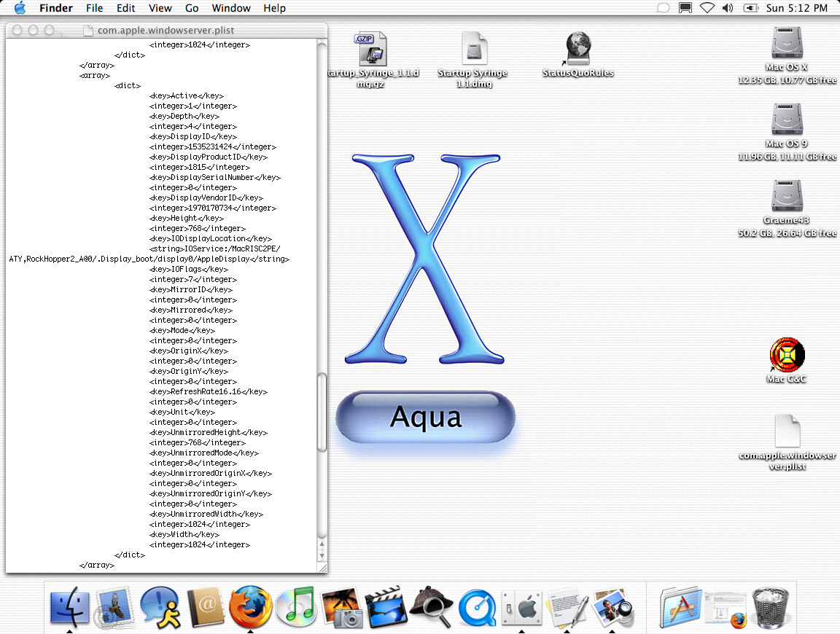Open the File menu
The image size is (840, 634).
pos(94,8)
